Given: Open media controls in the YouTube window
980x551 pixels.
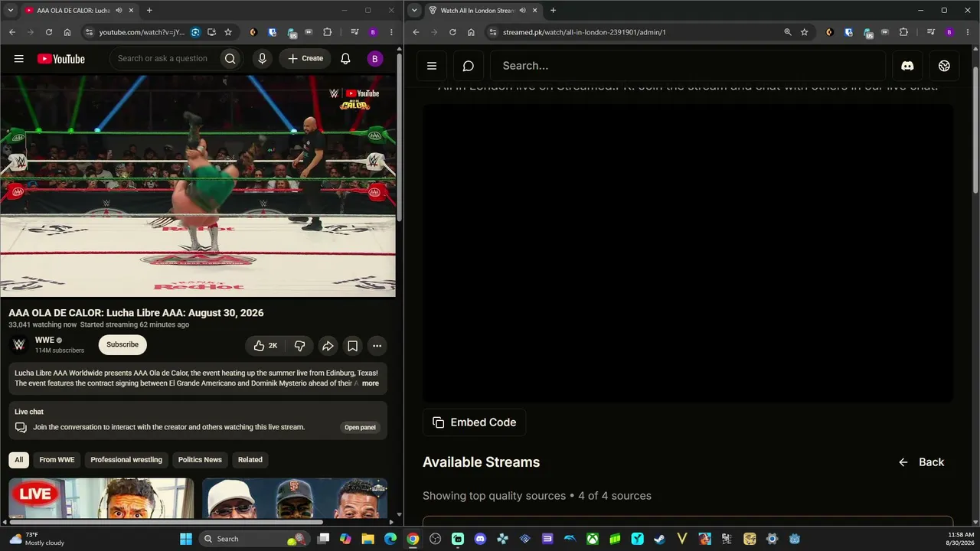Looking at the screenshot, I should 354,32.
